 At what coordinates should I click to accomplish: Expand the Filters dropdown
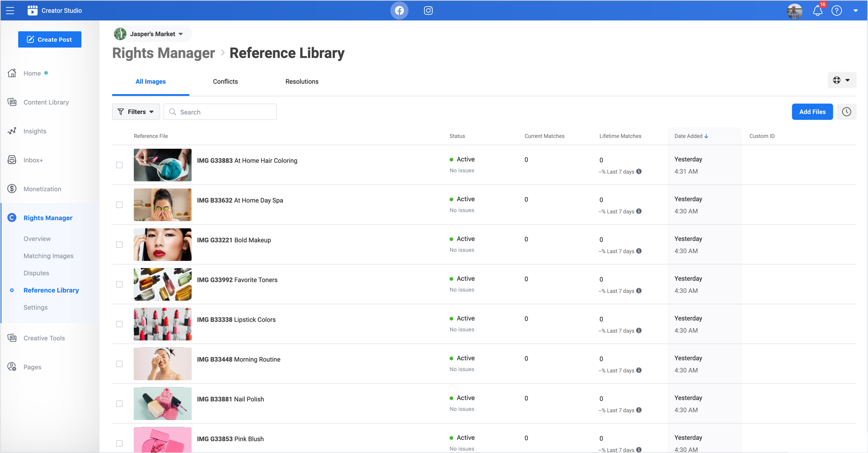(136, 112)
